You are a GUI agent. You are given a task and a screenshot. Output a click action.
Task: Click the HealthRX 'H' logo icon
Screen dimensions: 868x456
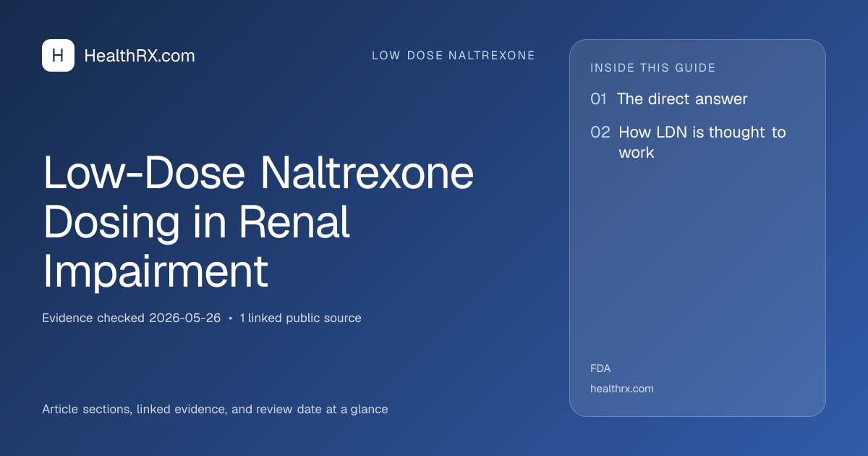58,56
